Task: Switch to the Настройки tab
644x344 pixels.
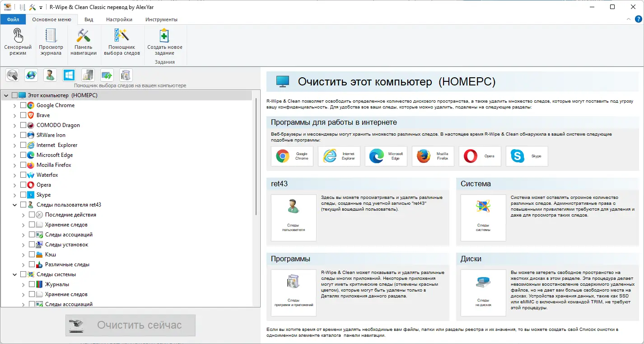Action: click(119, 19)
